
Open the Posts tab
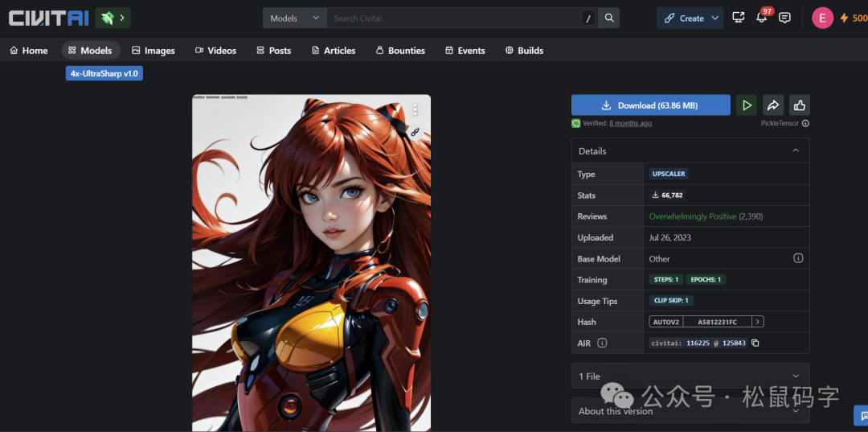(274, 51)
